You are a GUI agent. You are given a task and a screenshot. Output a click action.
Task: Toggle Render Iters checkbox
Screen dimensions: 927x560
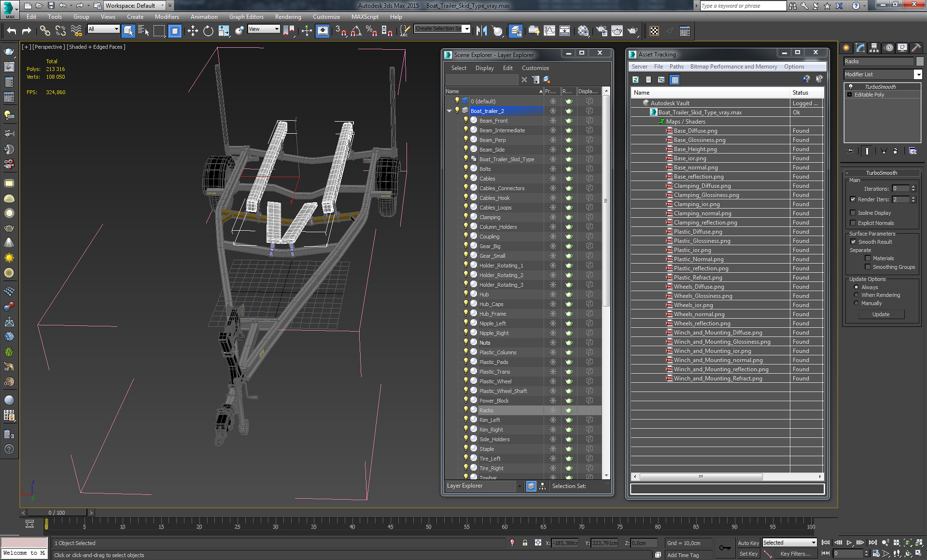pos(853,199)
